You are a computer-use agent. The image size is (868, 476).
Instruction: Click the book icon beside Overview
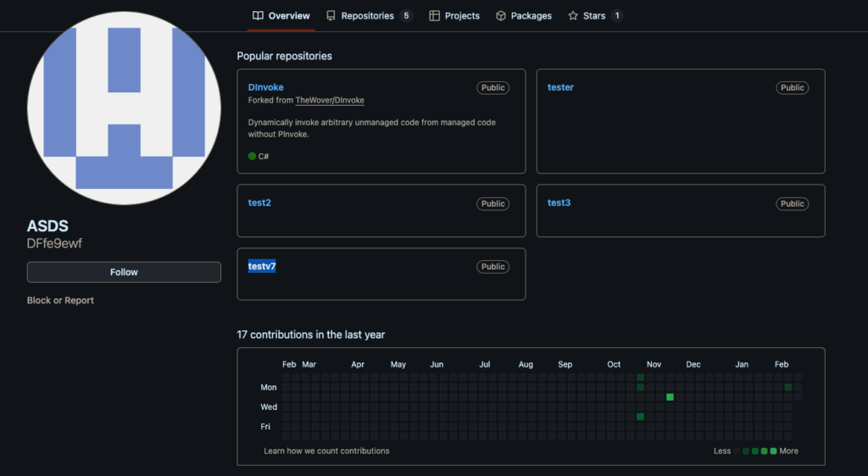pyautogui.click(x=258, y=15)
